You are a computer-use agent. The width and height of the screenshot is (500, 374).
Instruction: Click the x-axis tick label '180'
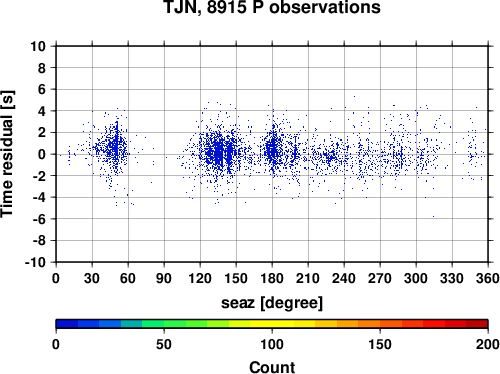(272, 278)
